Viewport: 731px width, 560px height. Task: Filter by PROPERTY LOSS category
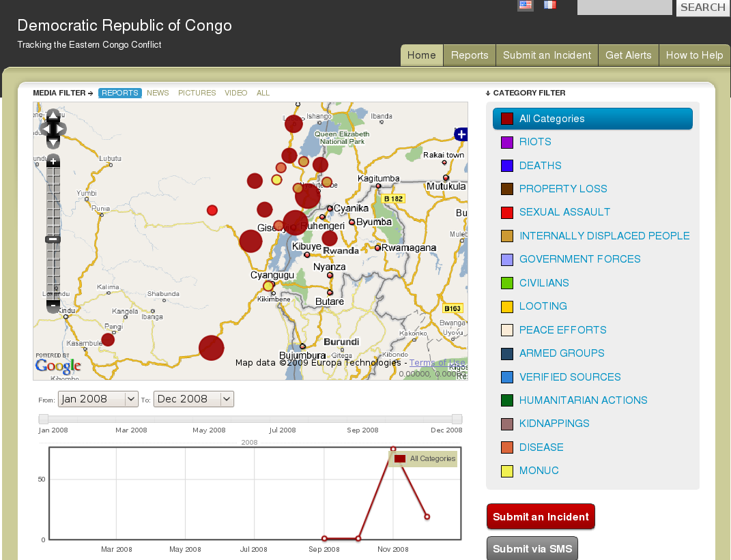(x=563, y=189)
